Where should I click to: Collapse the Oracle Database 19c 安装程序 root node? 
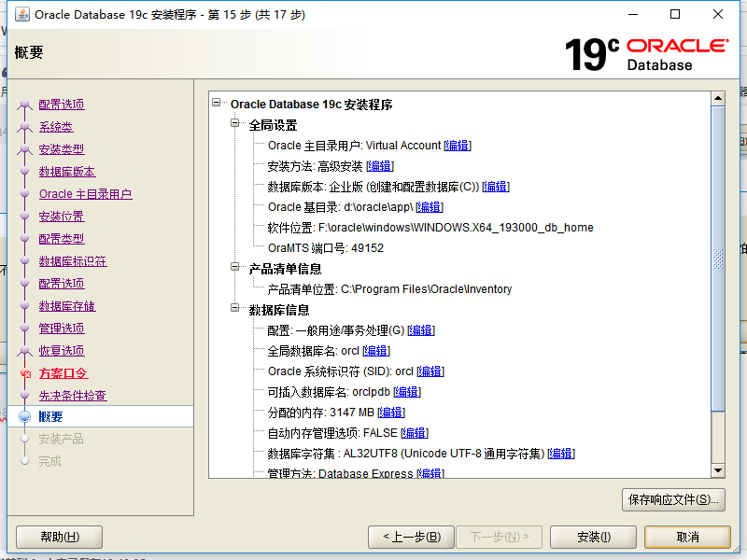coord(218,104)
